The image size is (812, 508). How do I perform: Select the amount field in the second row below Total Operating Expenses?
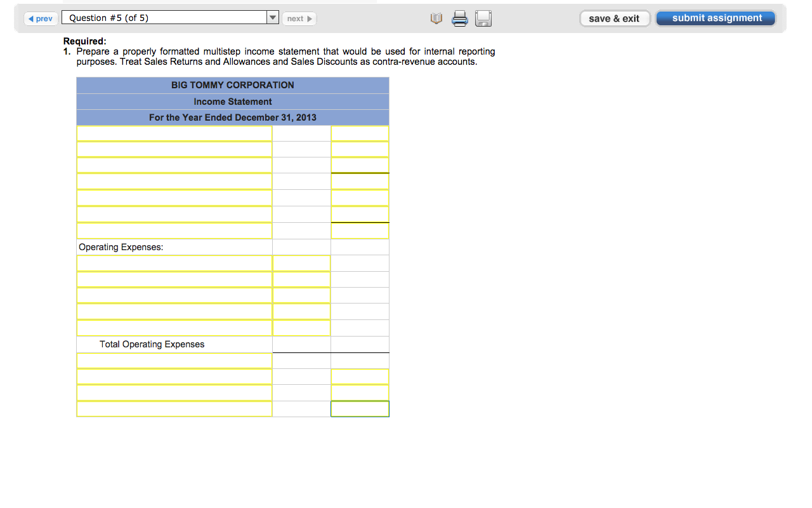[360, 377]
